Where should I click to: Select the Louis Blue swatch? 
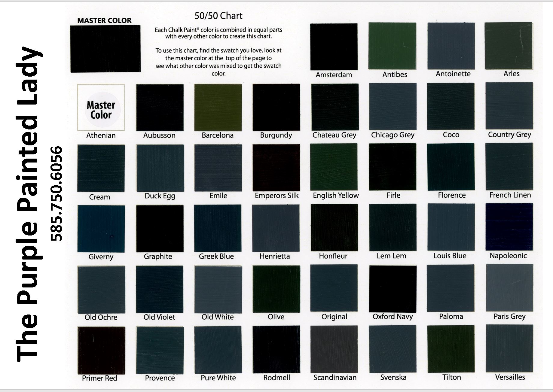pyautogui.click(x=451, y=227)
